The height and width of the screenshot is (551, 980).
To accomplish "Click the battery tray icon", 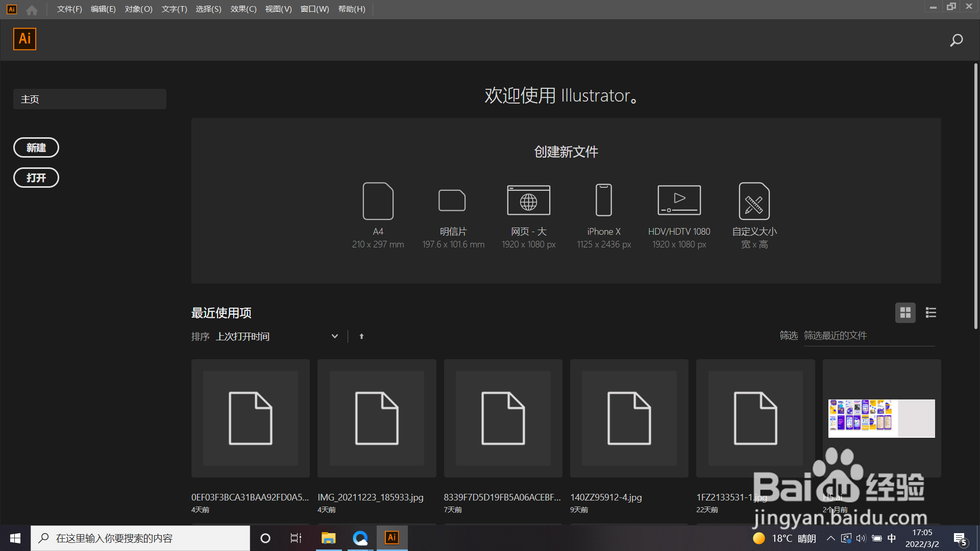I will (x=877, y=538).
